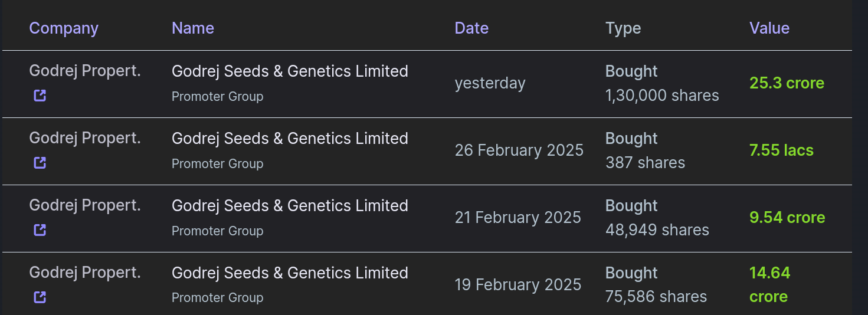Screen dimensions: 868x315
Task: Open Godrej Propert. link in yesterday's row
Action: [x=85, y=71]
